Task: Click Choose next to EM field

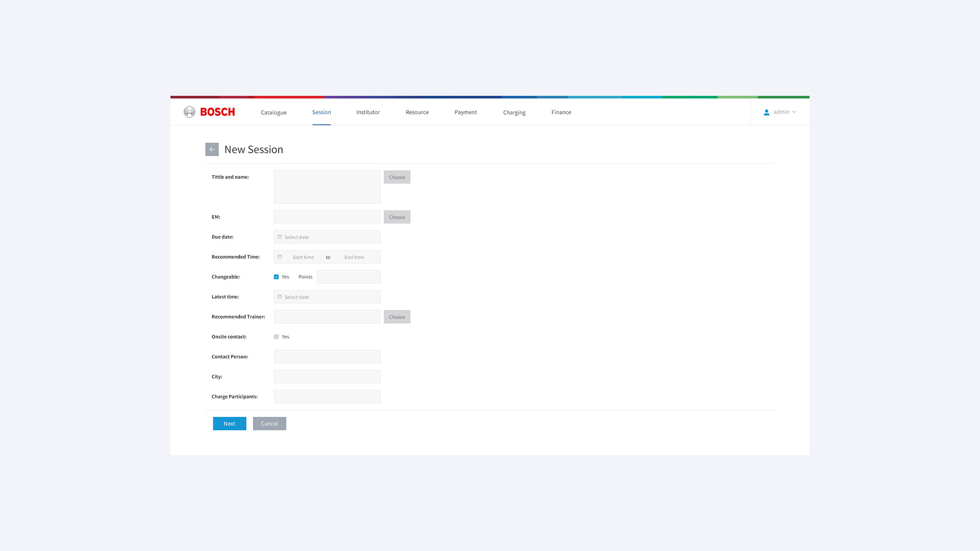Action: pos(397,217)
